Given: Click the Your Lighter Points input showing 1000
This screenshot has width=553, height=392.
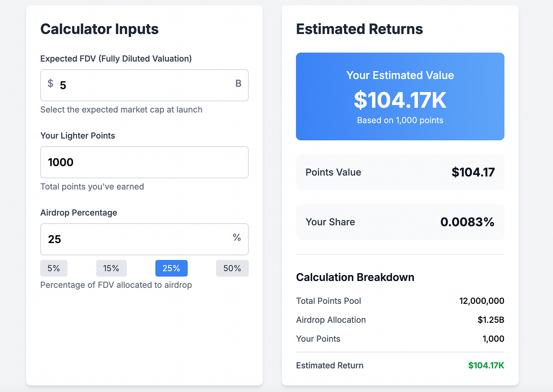Looking at the screenshot, I should click(x=144, y=162).
